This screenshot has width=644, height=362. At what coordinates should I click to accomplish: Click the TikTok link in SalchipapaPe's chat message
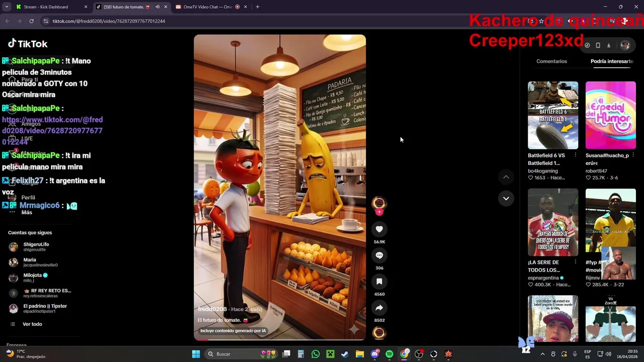click(x=52, y=131)
